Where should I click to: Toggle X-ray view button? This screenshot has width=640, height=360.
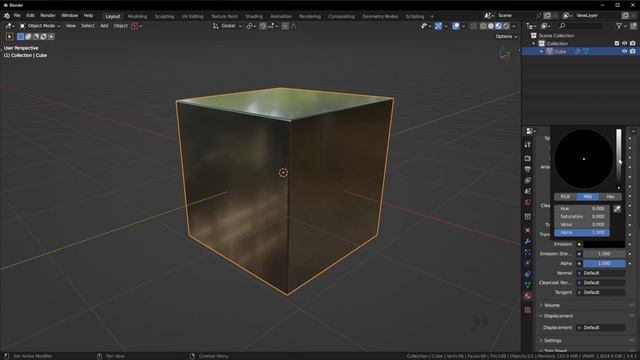473,26
